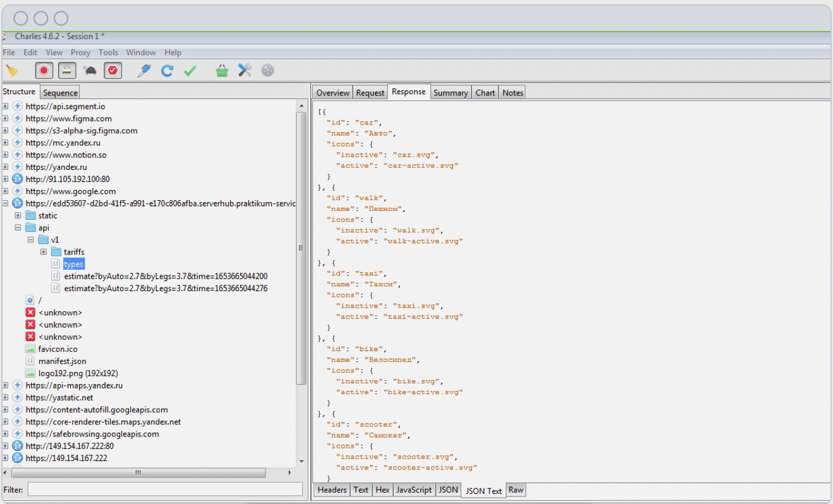Switch to the Raw view tab

[516, 489]
